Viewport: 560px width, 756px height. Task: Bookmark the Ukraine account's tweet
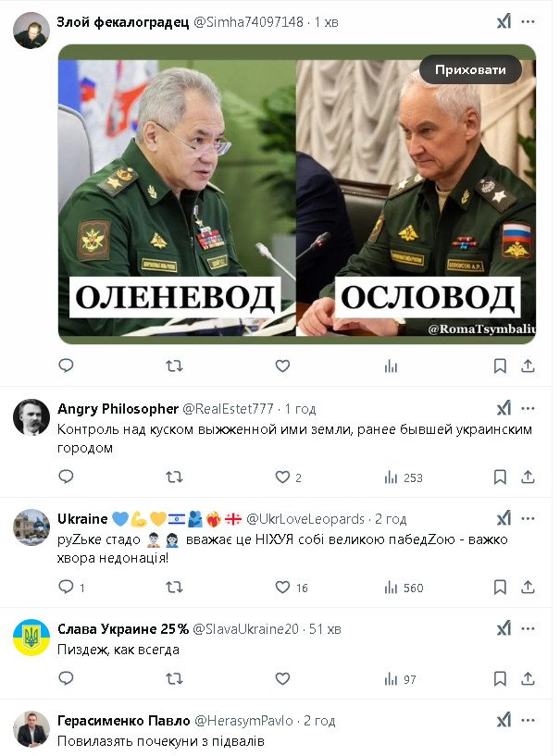coord(500,588)
